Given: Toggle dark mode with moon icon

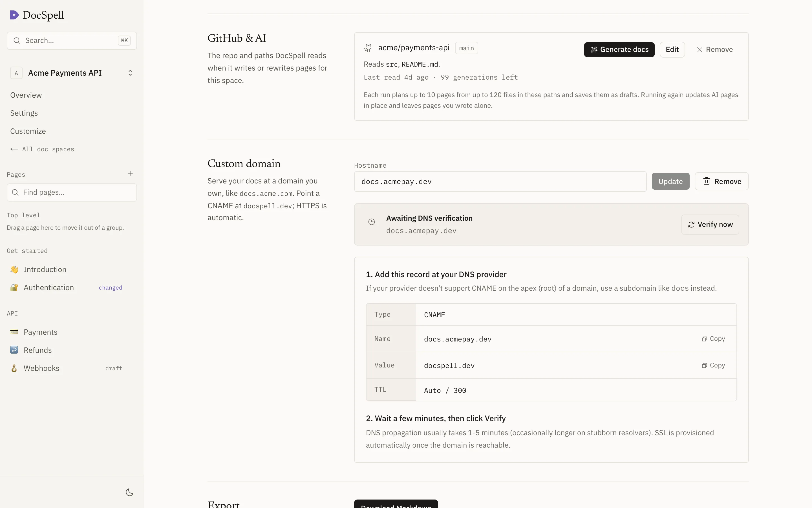Looking at the screenshot, I should [x=129, y=492].
